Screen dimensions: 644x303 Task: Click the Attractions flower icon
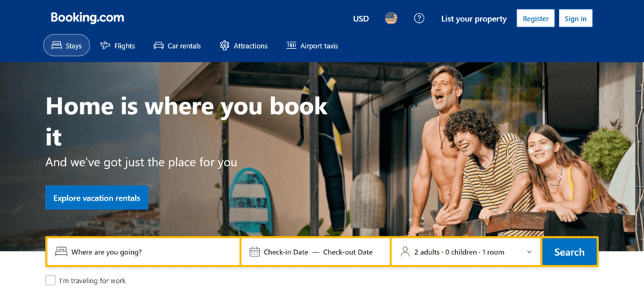click(x=225, y=46)
